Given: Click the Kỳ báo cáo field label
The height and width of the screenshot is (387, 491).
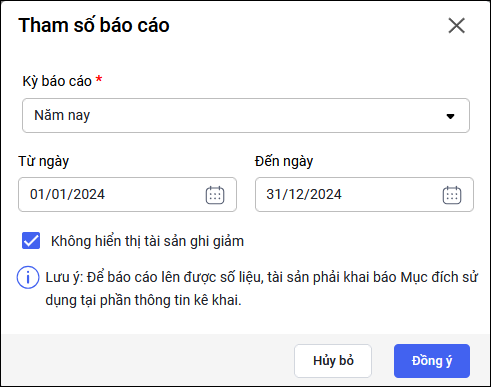Looking at the screenshot, I should pos(57,81).
